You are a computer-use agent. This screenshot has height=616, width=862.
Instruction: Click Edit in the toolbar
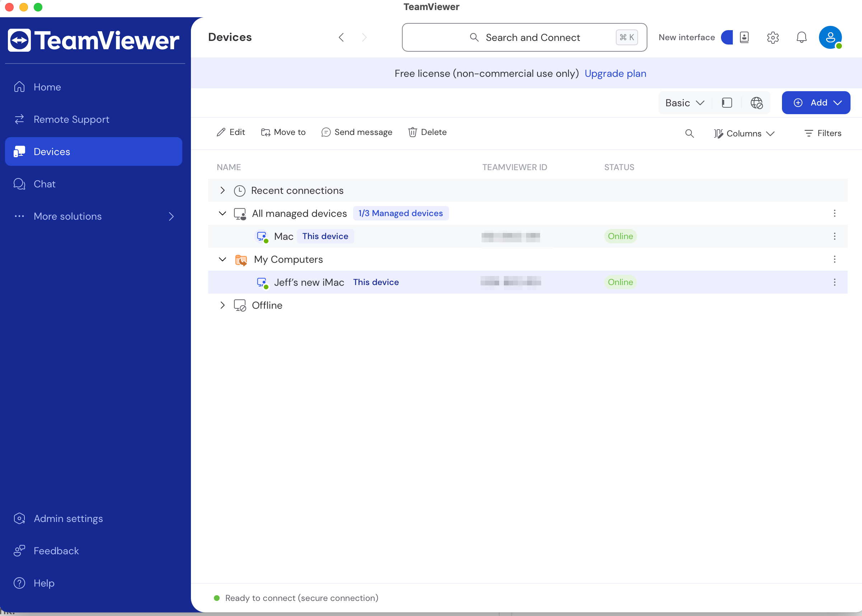tap(231, 132)
